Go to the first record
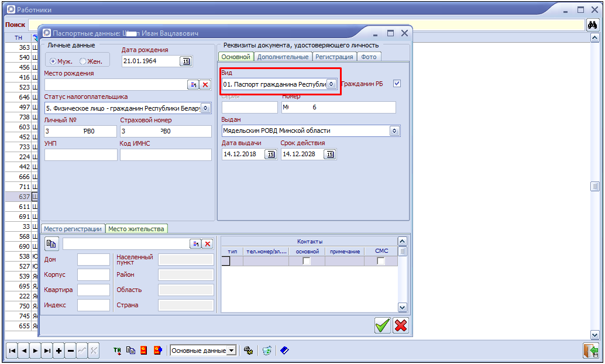Viewport: 605px width, 364px height. pos(12,351)
